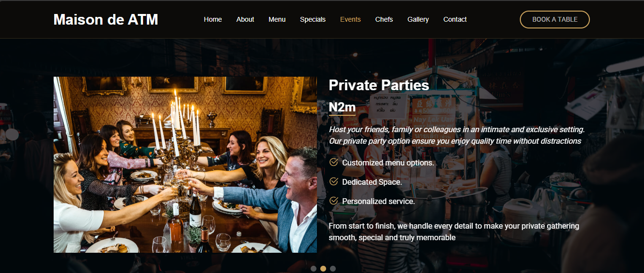This screenshot has height=273, width=644.
Task: Open the Chefs section
Action: point(384,19)
